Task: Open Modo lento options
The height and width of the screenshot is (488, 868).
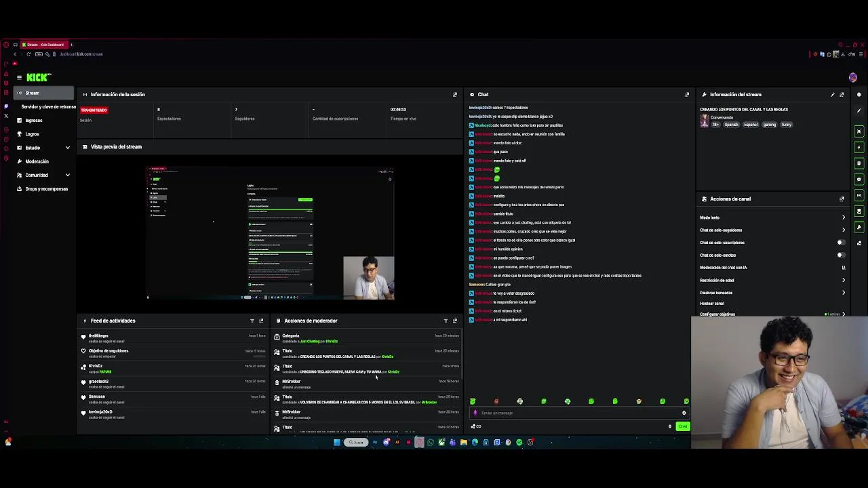Action: tap(772, 218)
